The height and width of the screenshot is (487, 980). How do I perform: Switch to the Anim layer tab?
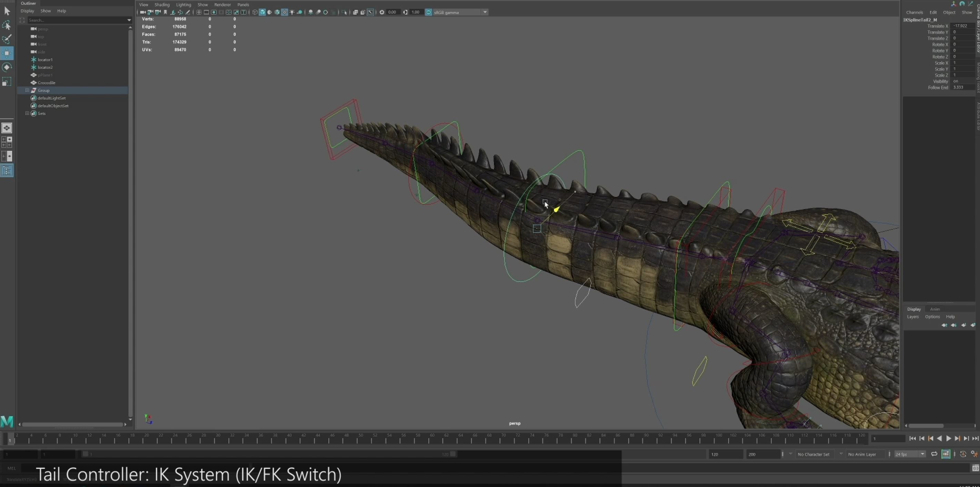[935, 309]
